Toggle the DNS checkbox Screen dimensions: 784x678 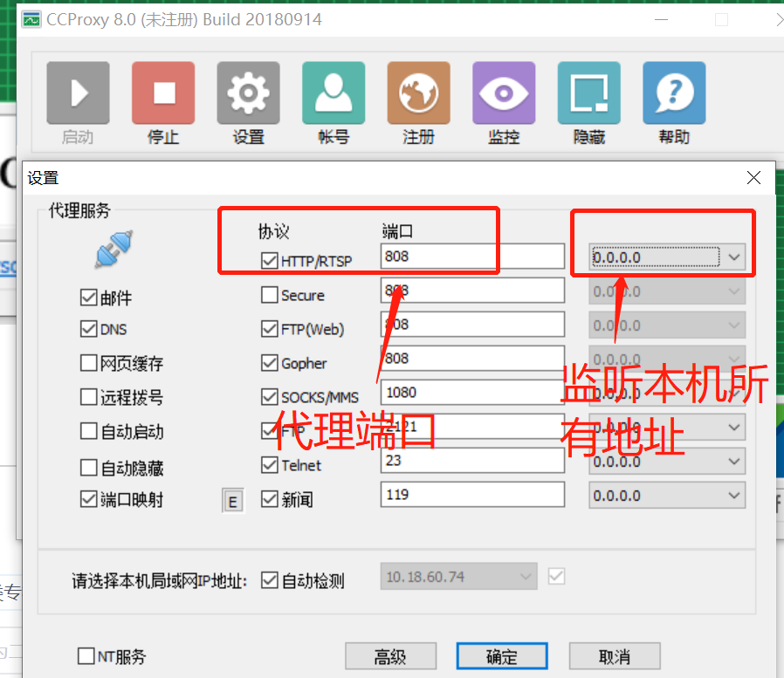pyautogui.click(x=88, y=329)
